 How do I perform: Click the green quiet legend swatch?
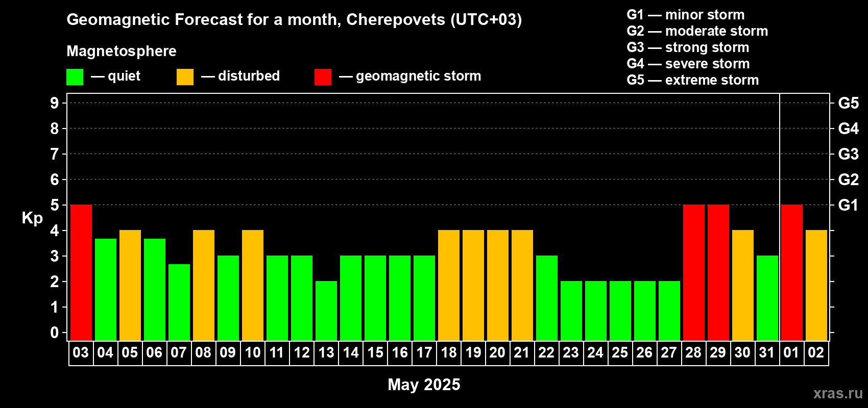point(75,77)
